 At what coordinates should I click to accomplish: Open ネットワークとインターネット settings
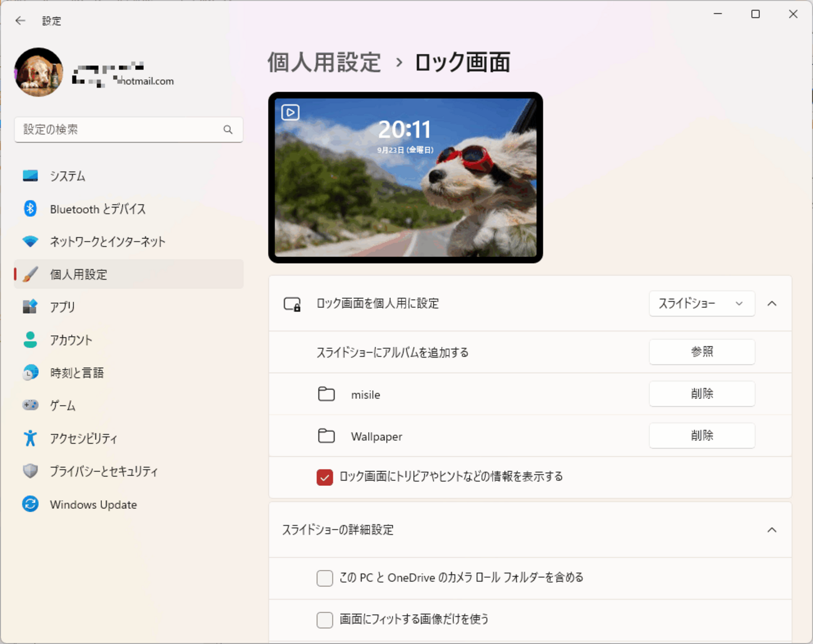pos(129,241)
